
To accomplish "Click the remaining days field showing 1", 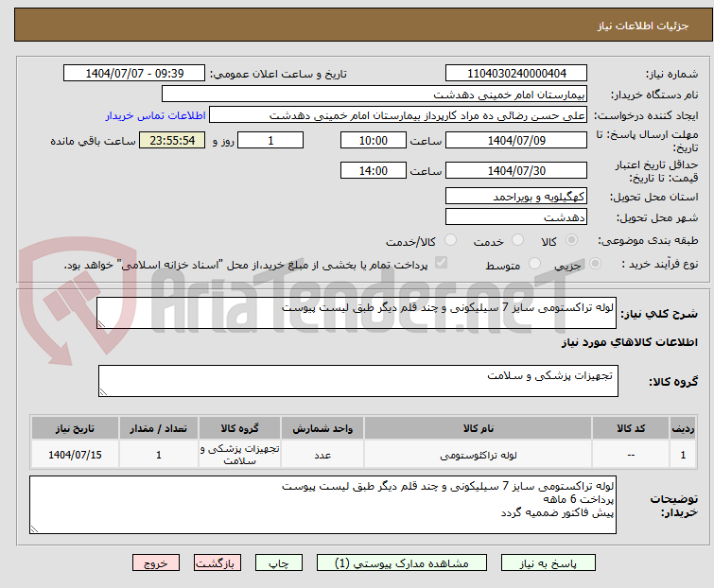I will tap(270, 140).
